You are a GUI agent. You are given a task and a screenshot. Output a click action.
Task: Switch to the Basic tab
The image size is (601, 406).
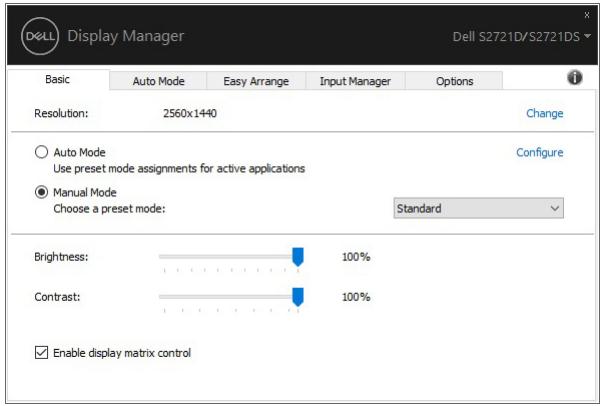pos(57,79)
